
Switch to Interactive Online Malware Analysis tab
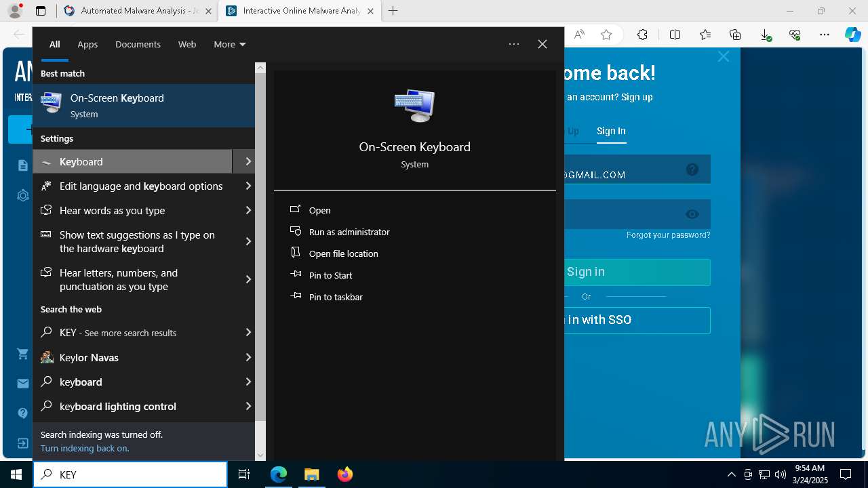click(299, 11)
